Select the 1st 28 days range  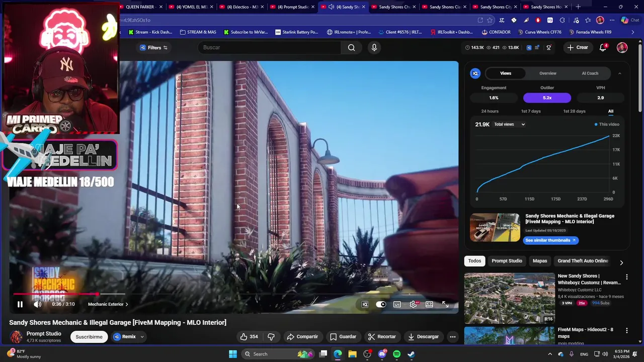click(574, 111)
